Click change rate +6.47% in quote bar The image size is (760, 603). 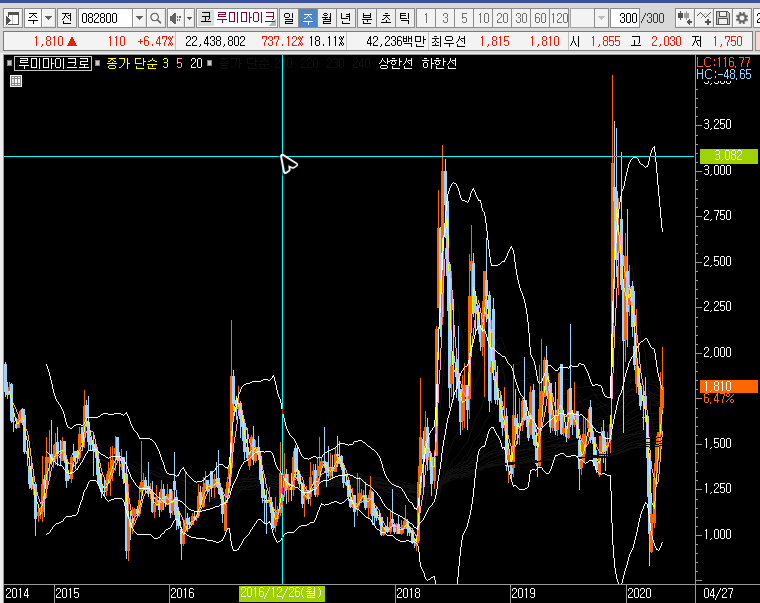tap(156, 41)
